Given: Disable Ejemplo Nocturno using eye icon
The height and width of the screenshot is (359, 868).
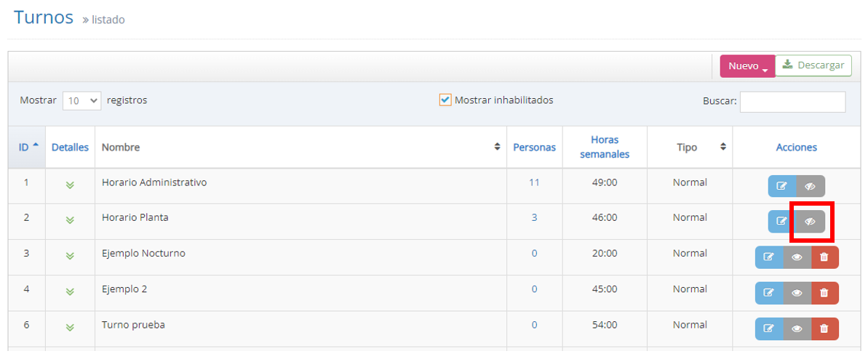Looking at the screenshot, I should [x=797, y=257].
